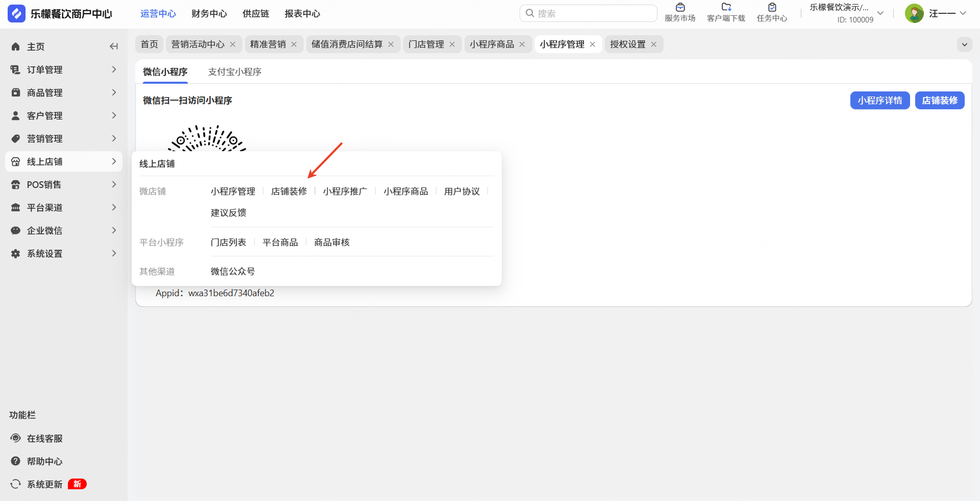The height and width of the screenshot is (501, 980).
Task: Open 门店列表 under 平台小程序
Action: point(229,243)
